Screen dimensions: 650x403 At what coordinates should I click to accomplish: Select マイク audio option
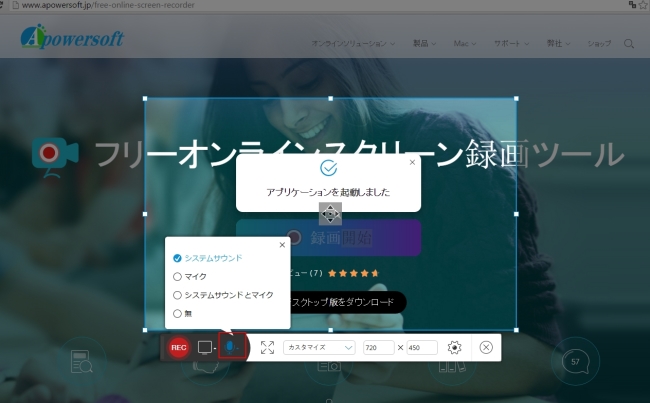[190, 277]
